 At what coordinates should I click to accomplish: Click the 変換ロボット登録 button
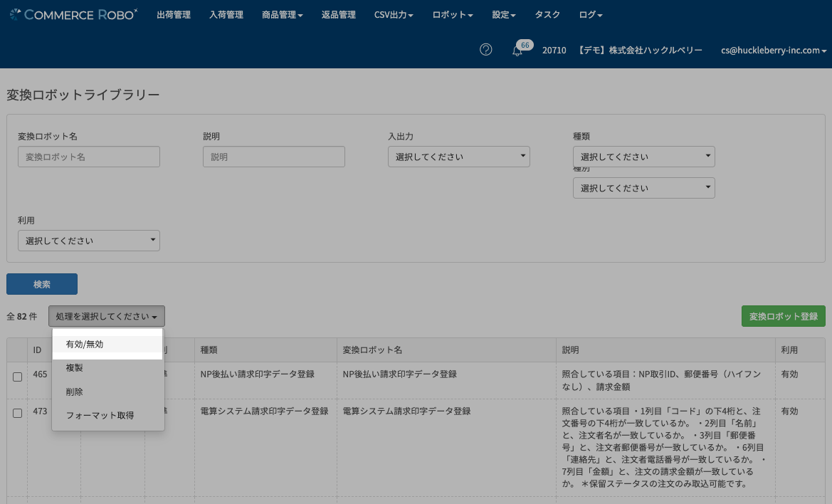[x=783, y=316]
